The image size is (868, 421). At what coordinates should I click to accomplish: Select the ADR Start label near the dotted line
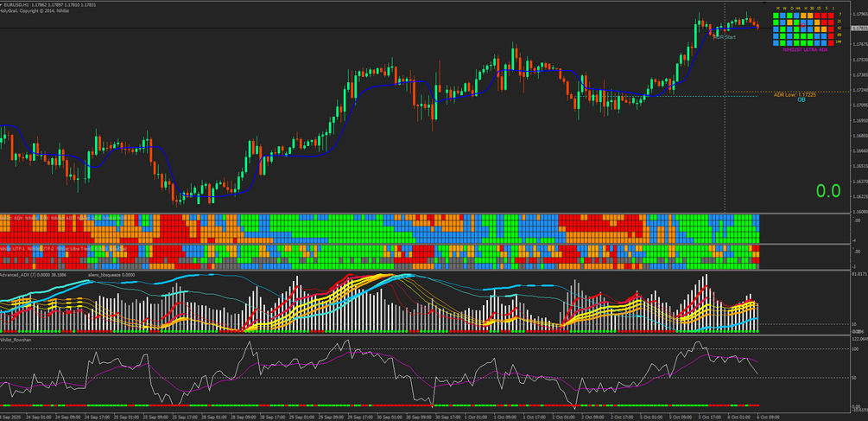pyautogui.click(x=724, y=37)
